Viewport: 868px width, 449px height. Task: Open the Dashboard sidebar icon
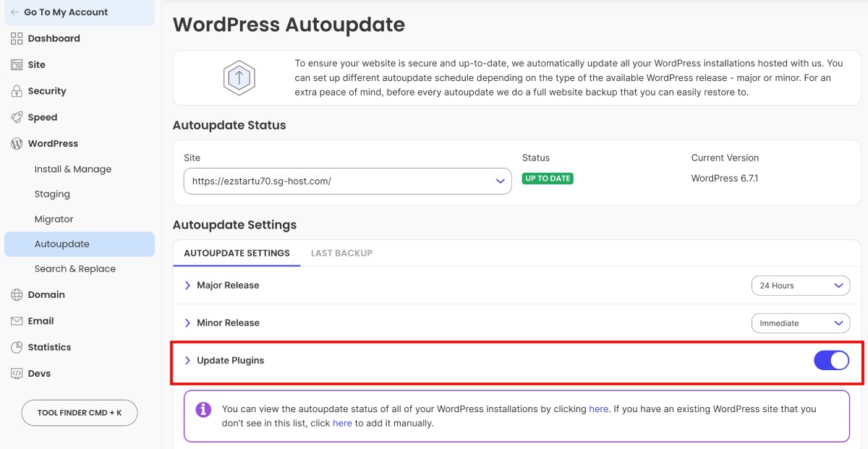(x=16, y=38)
